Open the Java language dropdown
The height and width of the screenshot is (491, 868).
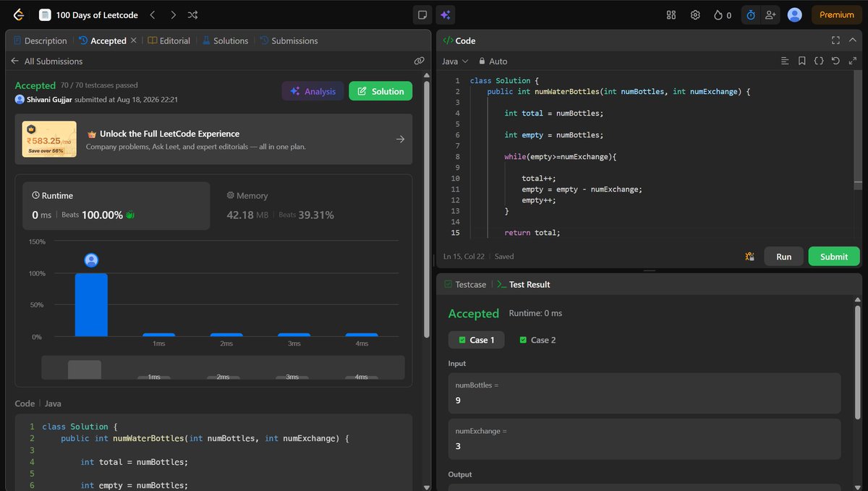click(455, 61)
